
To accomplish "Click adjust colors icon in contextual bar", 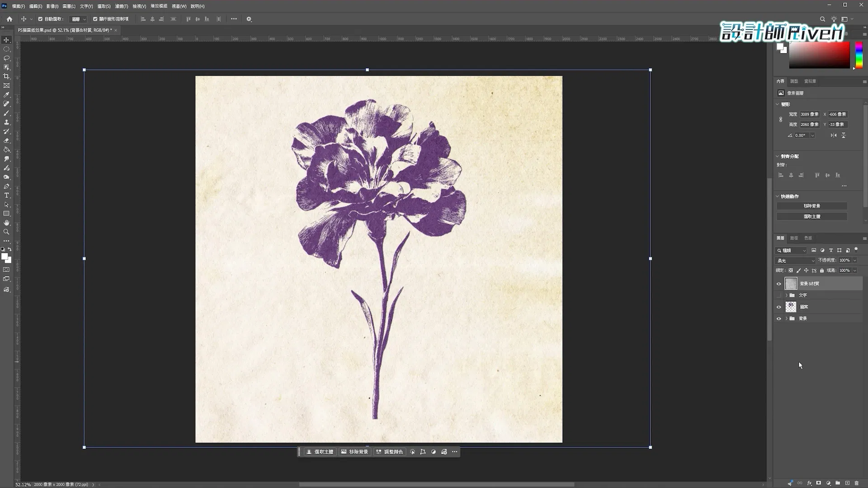I will [390, 452].
